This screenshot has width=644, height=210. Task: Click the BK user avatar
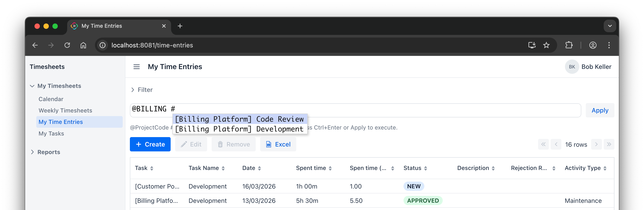tap(571, 67)
